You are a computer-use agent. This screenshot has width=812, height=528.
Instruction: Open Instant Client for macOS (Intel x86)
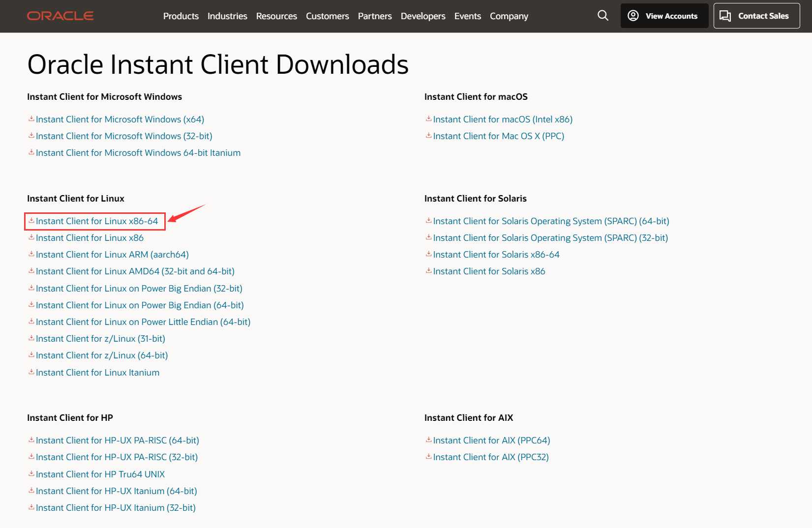click(503, 119)
